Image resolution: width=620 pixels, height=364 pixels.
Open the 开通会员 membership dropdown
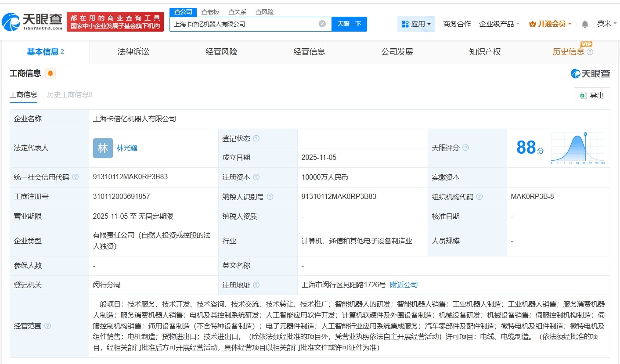(550, 24)
